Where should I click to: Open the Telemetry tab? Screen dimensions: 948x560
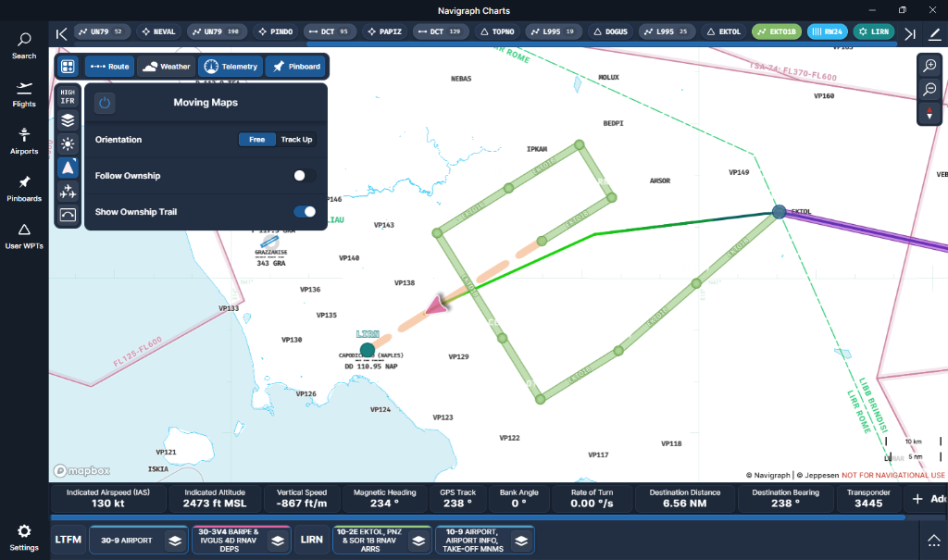(230, 67)
